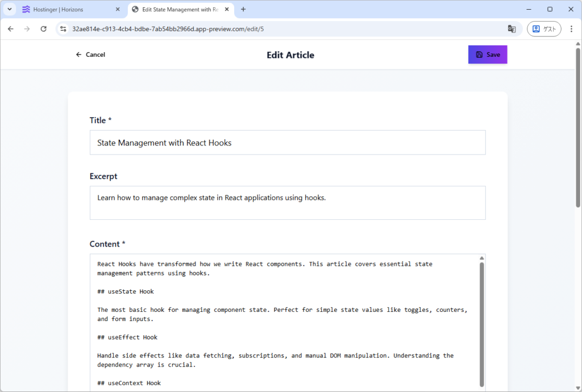
Task: Expand the tab search dropdown chevron
Action: [x=10, y=10]
